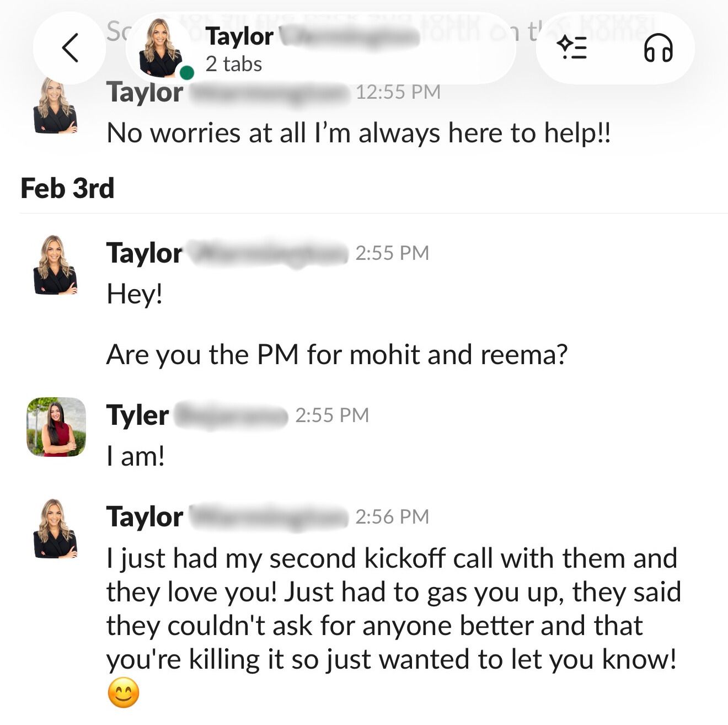Screen dimensions: 728x725
Task: Click the 2:55 PM timestamp beside Tyler's name
Action: click(x=331, y=415)
